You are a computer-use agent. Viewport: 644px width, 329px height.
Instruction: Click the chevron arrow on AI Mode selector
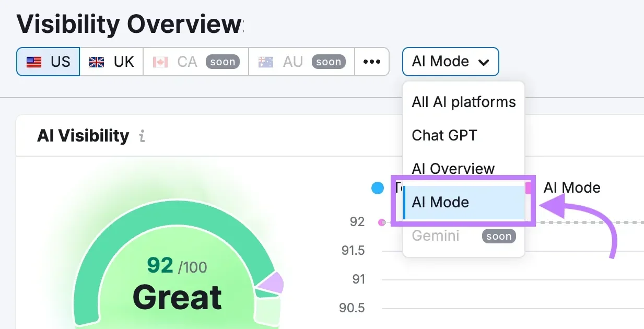pos(484,62)
